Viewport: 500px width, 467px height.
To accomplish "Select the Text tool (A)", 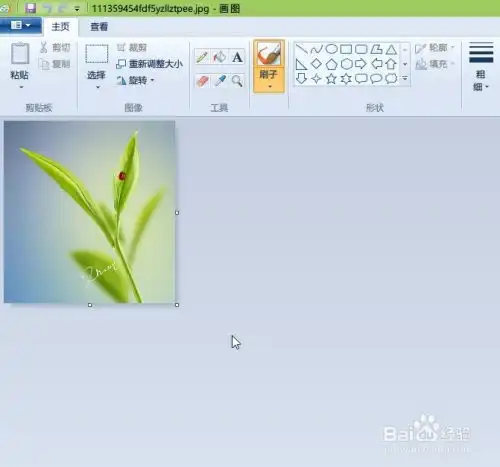I will coord(237,57).
